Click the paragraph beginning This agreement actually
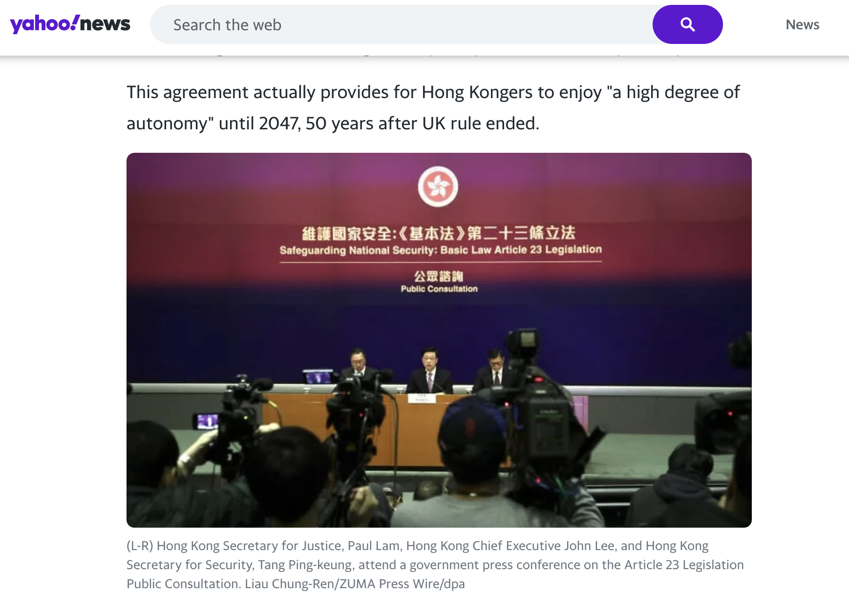 pyautogui.click(x=433, y=108)
